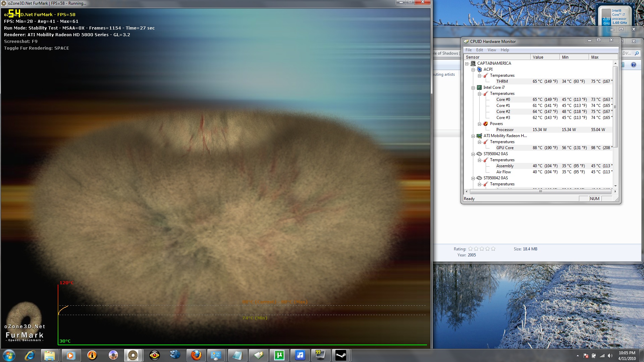The height and width of the screenshot is (362, 644).
Task: Open the yellow eye taskbar icon
Action: 154,355
